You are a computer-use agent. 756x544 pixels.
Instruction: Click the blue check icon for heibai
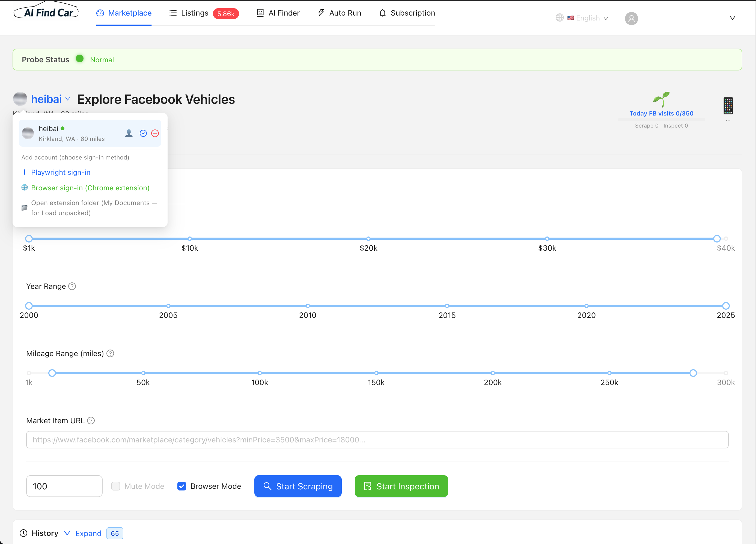[x=143, y=134]
